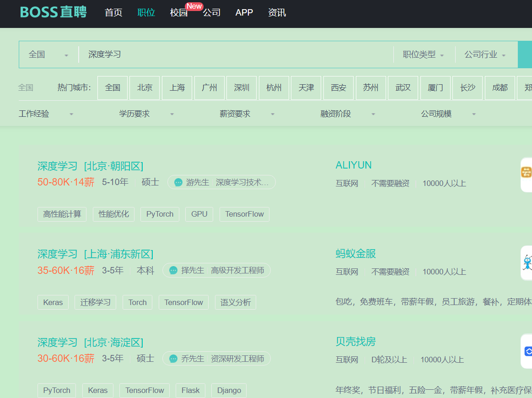532x398 pixels.
Task: Open the 薪资要求 filter dropdown
Action: [247, 114]
